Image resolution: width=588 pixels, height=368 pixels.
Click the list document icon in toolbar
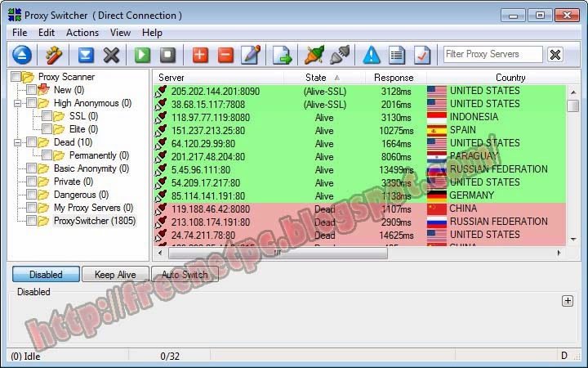coord(397,55)
